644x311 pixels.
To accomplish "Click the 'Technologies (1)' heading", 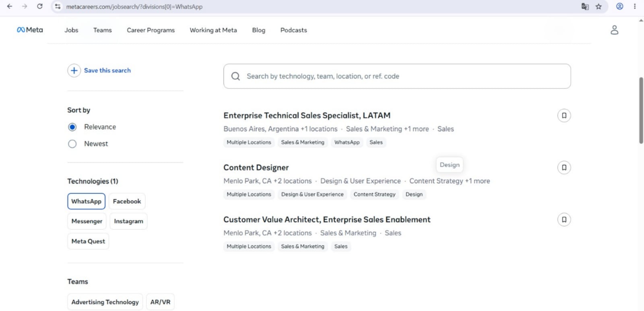I will (x=93, y=181).
